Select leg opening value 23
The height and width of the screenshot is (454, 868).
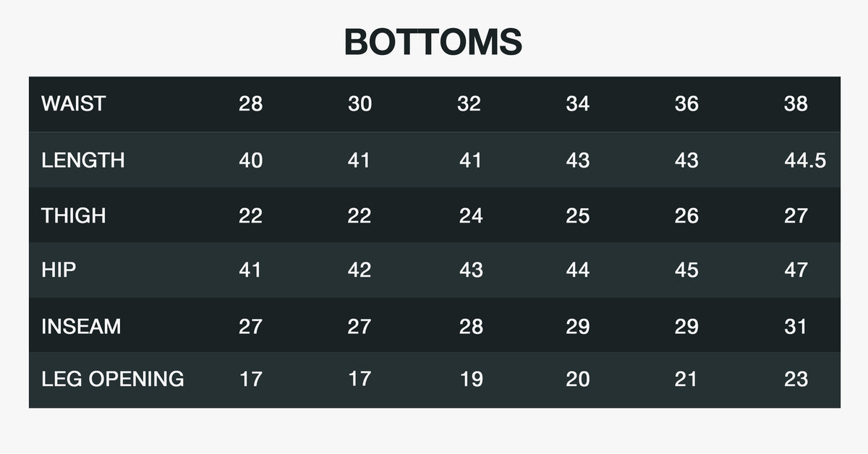coord(796,379)
